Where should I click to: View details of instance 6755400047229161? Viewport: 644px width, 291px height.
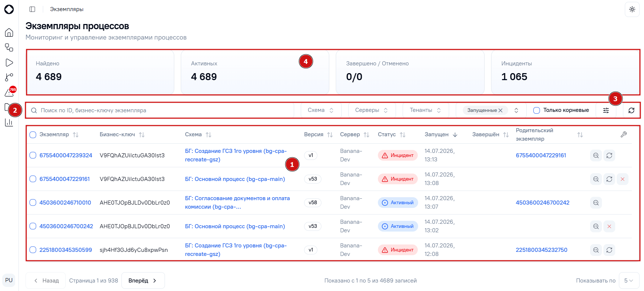pos(596,179)
